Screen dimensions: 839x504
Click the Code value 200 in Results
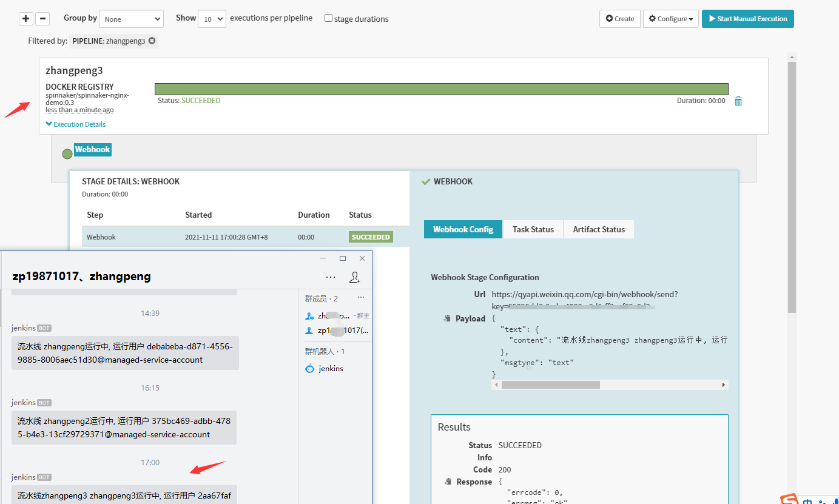click(505, 469)
